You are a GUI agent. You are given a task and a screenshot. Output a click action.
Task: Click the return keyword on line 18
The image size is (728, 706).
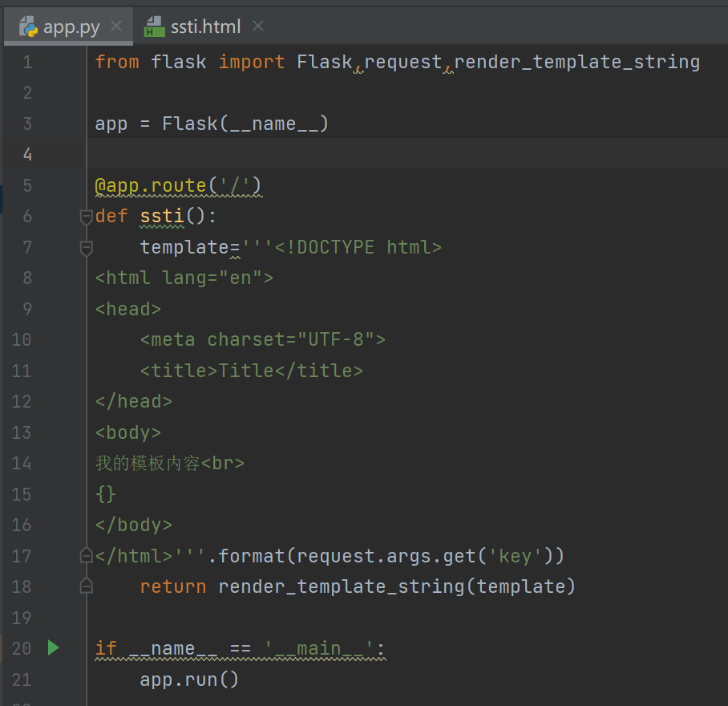coord(173,586)
